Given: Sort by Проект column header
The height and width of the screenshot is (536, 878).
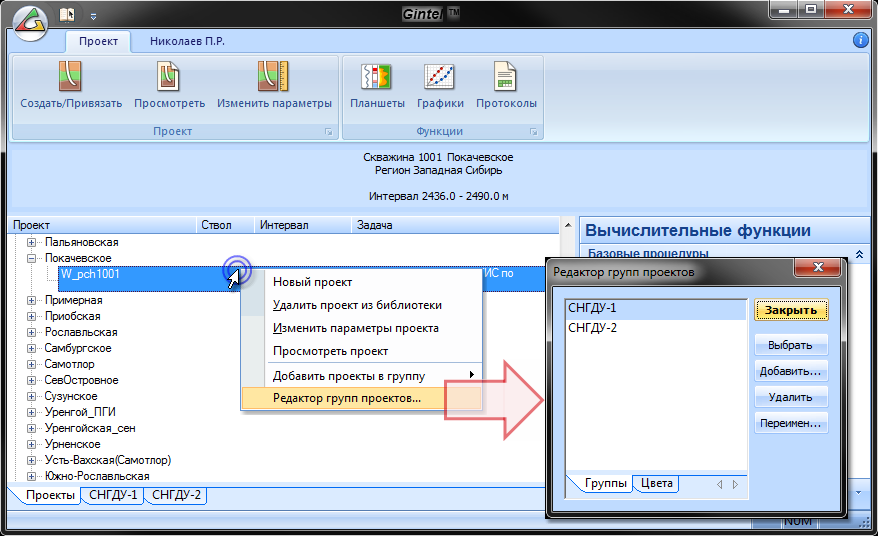Looking at the screenshot, I should [x=102, y=225].
